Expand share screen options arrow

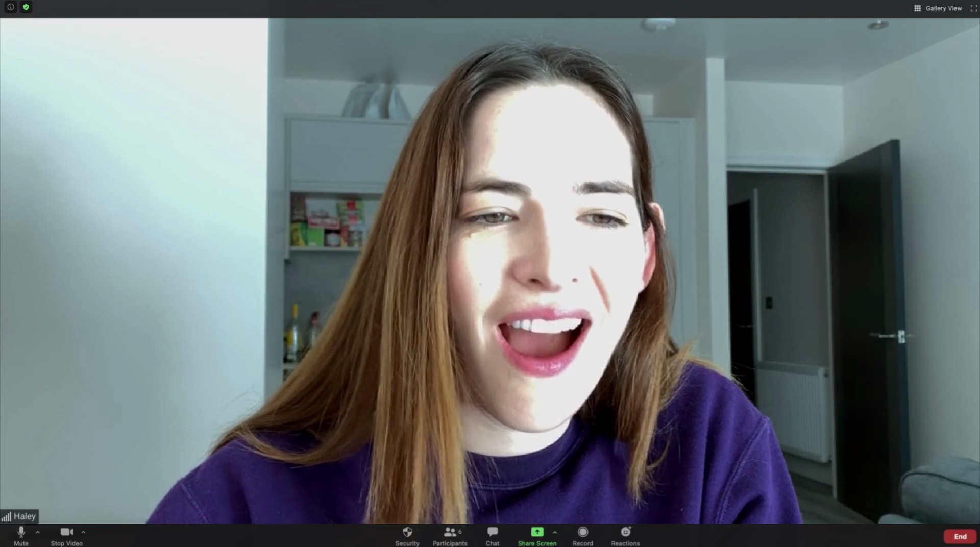click(x=555, y=532)
